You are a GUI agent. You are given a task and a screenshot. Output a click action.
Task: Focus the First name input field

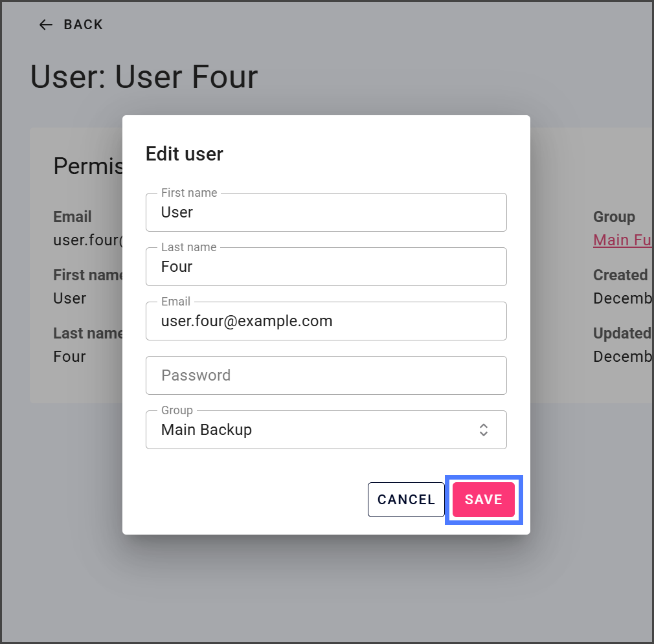pyautogui.click(x=326, y=212)
